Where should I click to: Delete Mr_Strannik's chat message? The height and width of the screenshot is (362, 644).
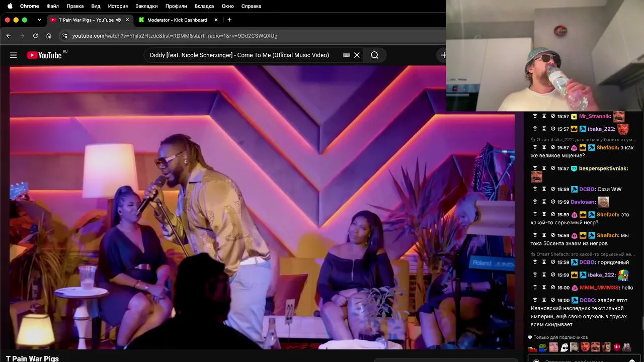point(535,116)
